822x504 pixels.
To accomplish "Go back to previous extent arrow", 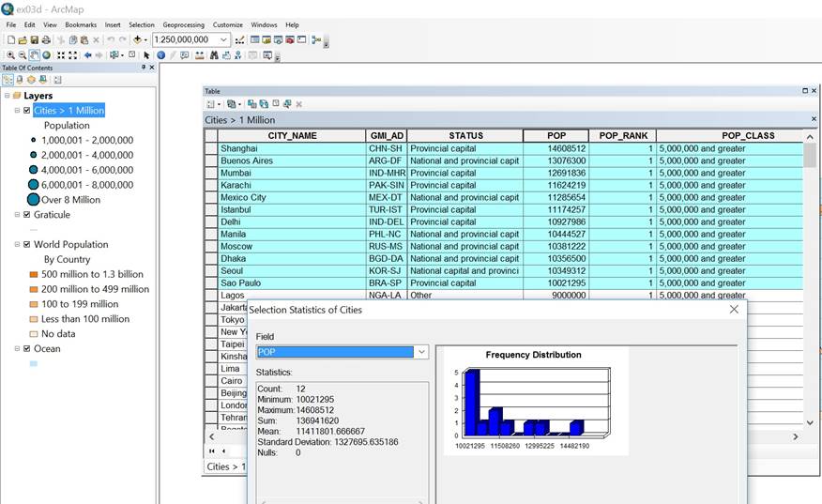I will click(x=87, y=55).
